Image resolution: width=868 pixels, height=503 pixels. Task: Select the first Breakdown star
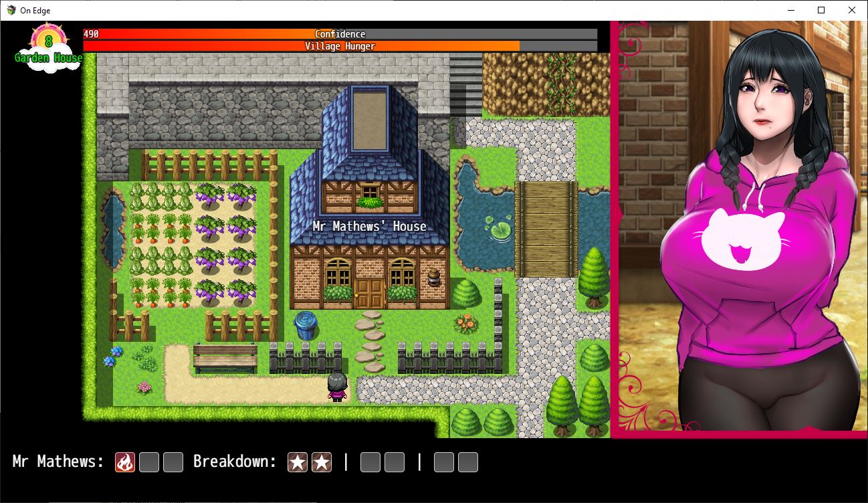point(299,462)
